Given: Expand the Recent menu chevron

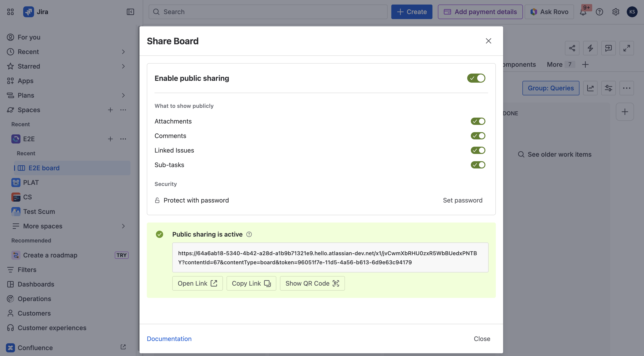Looking at the screenshot, I should coord(123,52).
